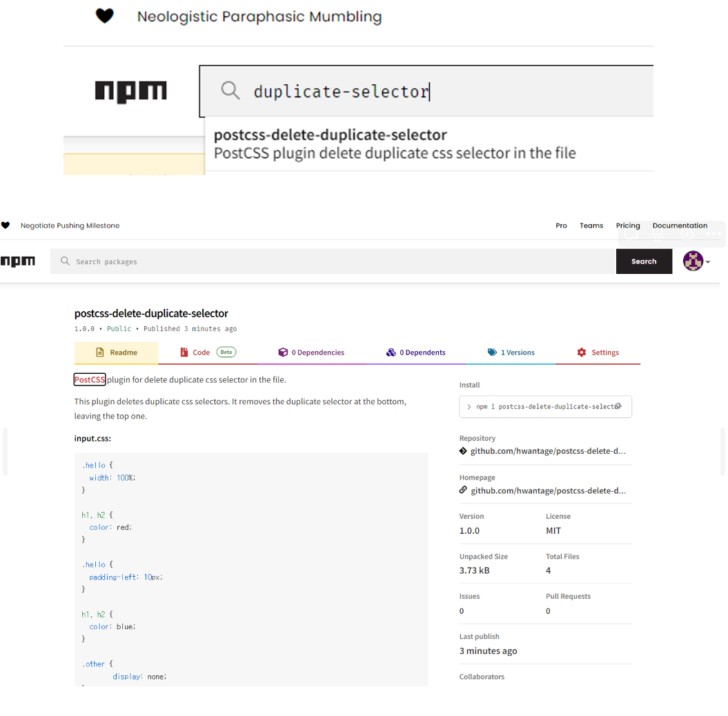Click the git icon beside the Repository link

pyautogui.click(x=464, y=451)
